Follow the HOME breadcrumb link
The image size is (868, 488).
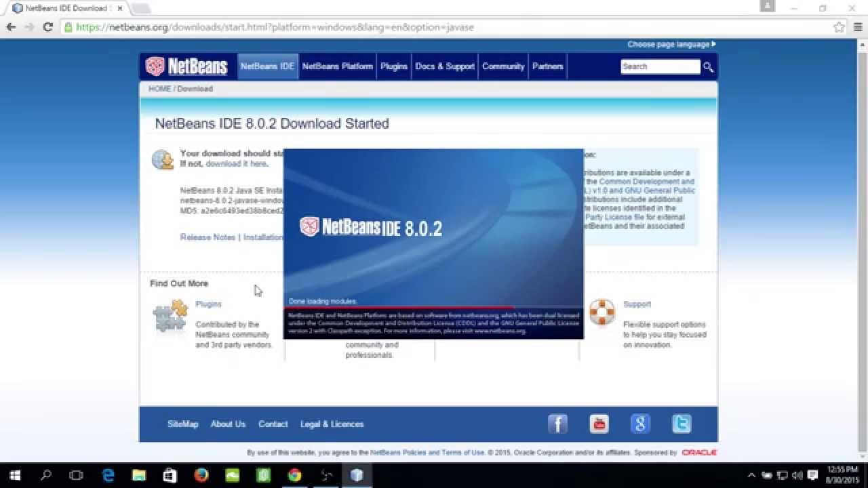(159, 89)
